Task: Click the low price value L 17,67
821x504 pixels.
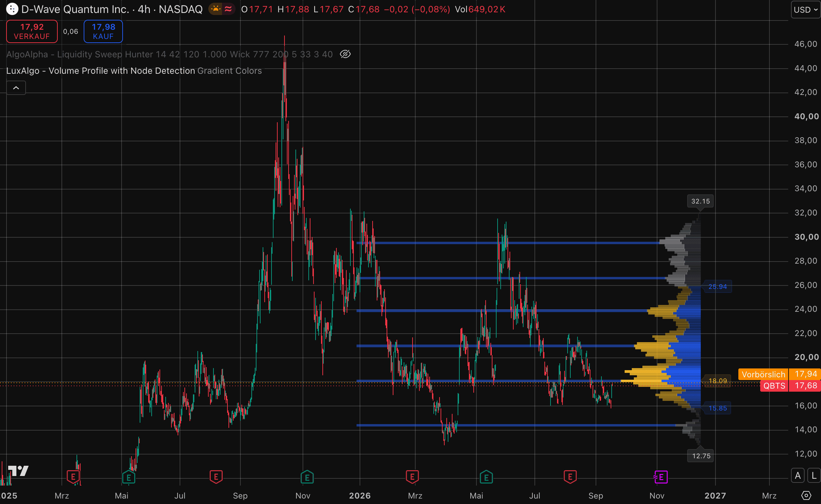Action: (329, 9)
